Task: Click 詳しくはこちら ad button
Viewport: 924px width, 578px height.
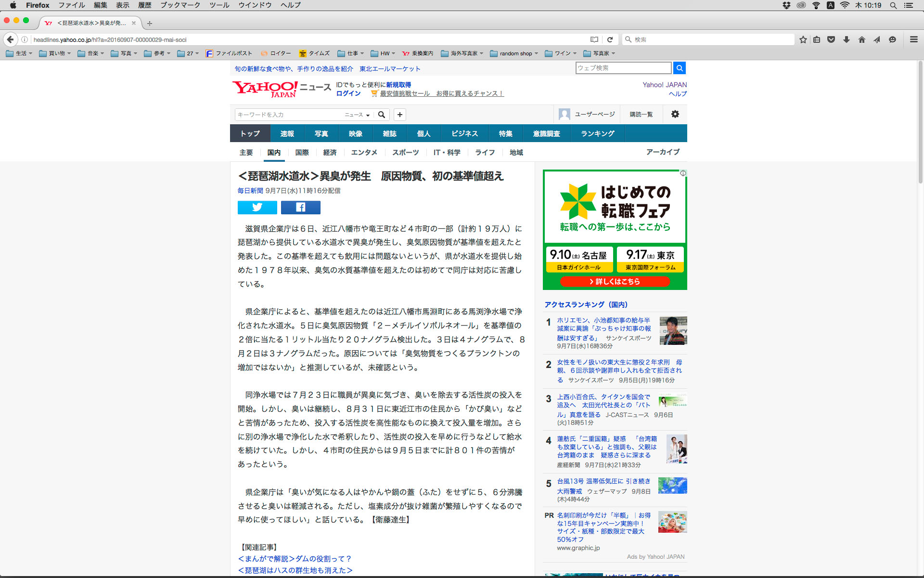Action: tap(615, 281)
